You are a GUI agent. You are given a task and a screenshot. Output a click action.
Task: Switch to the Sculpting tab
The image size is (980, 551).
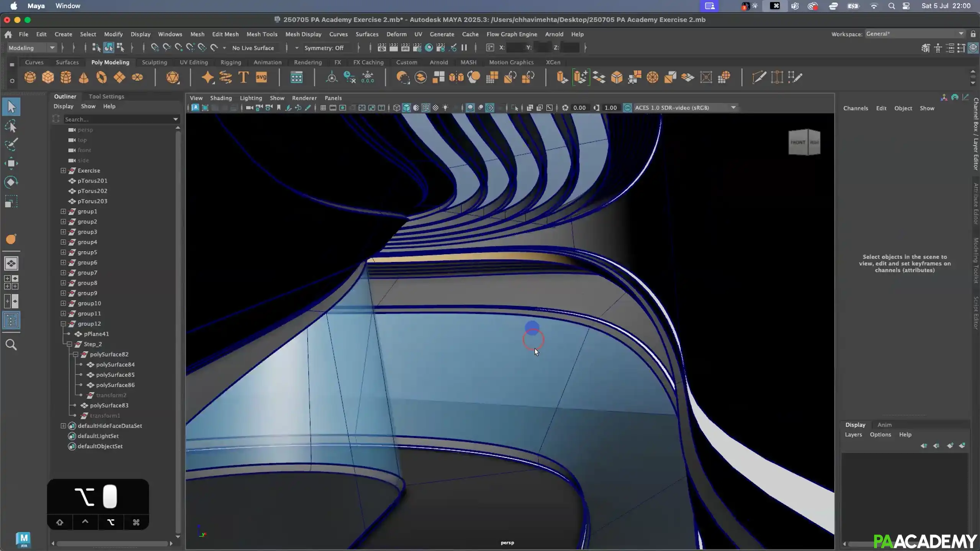point(154,62)
